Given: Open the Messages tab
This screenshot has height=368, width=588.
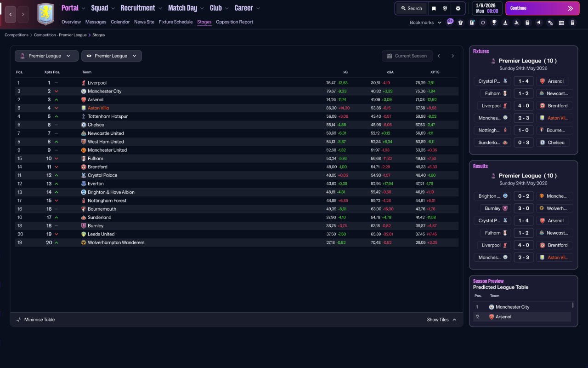Looking at the screenshot, I should 96,22.
